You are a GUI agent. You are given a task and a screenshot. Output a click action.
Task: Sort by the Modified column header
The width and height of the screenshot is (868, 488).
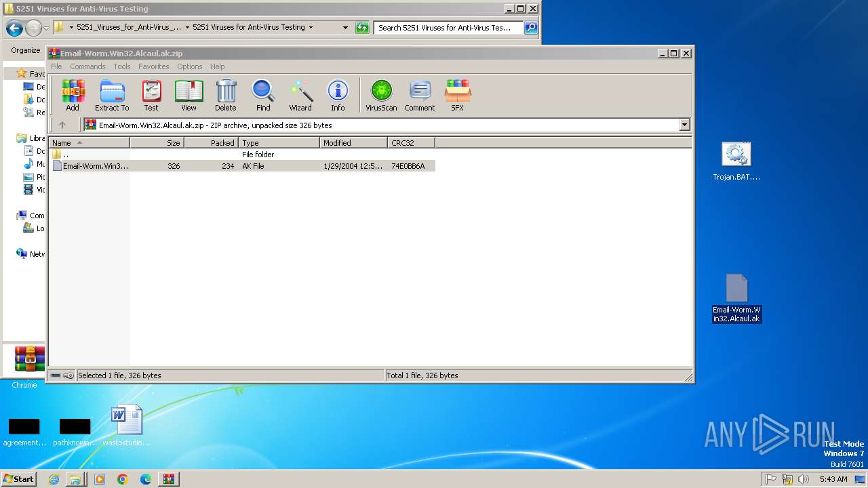[354, 143]
